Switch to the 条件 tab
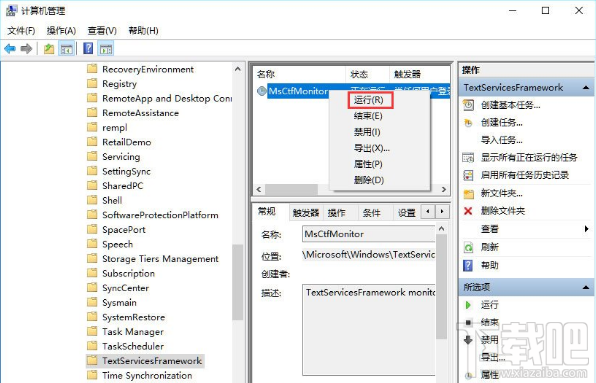This screenshot has width=596, height=383. click(x=371, y=213)
